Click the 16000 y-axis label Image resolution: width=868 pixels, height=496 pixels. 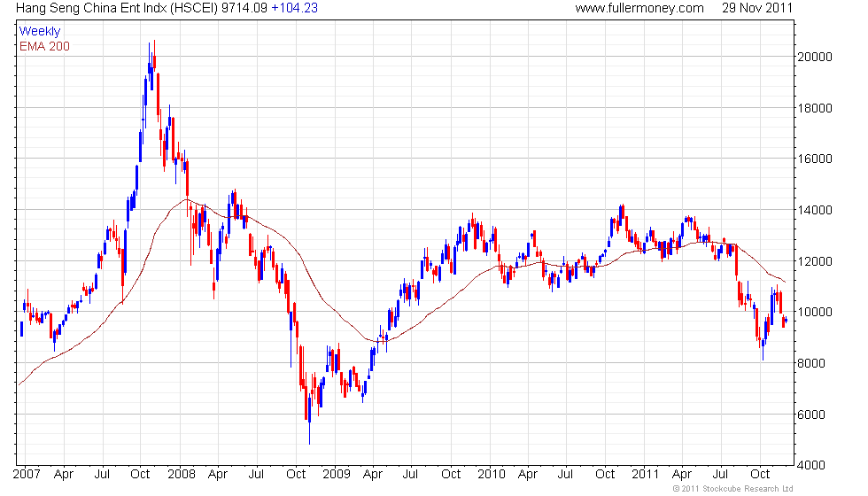tap(814, 159)
